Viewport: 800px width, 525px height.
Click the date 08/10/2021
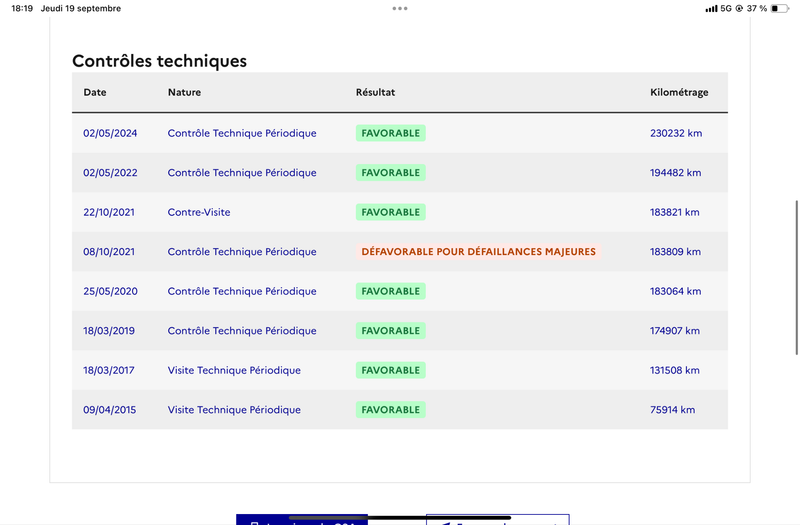109,252
